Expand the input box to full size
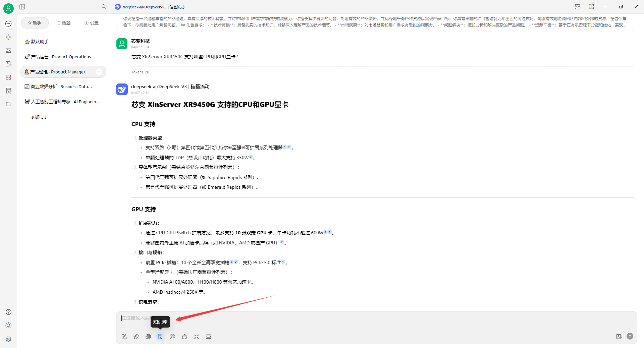 click(197, 337)
